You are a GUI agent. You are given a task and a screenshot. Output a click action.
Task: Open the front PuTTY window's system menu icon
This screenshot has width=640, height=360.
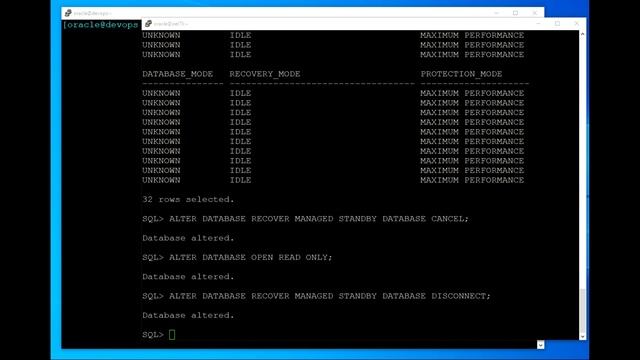pyautogui.click(x=148, y=24)
